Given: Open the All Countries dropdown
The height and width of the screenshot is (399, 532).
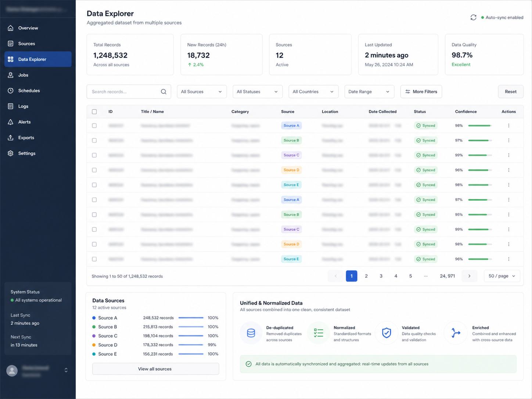Looking at the screenshot, I should pyautogui.click(x=313, y=92).
